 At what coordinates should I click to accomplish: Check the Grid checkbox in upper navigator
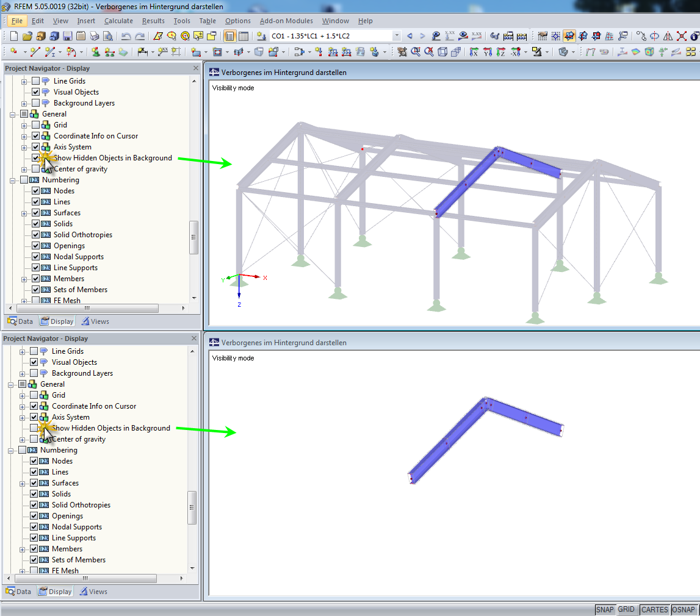(36, 125)
